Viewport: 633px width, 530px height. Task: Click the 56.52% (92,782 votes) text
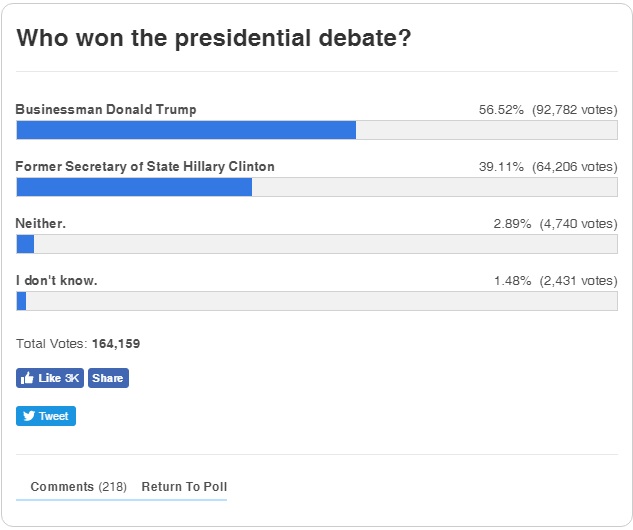548,110
